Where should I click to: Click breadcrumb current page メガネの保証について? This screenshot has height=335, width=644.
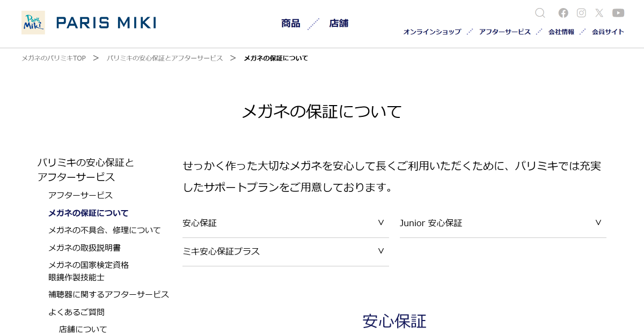(x=276, y=58)
